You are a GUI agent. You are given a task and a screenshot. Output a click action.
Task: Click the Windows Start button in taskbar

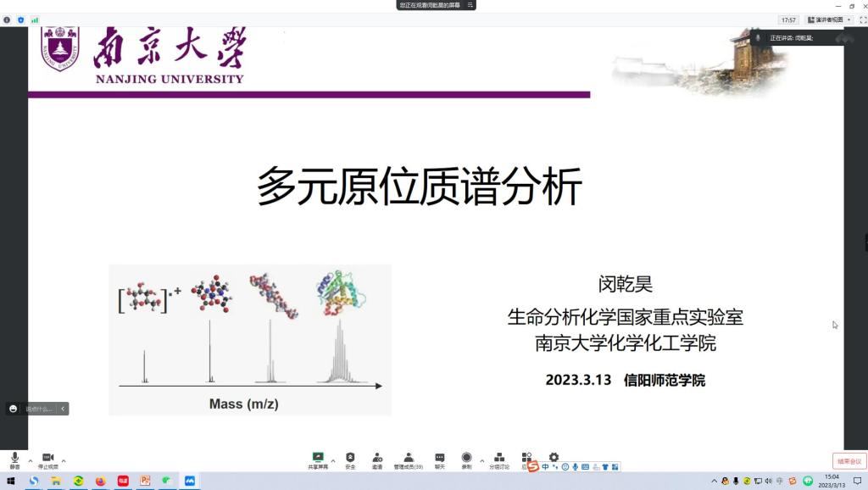coord(11,481)
